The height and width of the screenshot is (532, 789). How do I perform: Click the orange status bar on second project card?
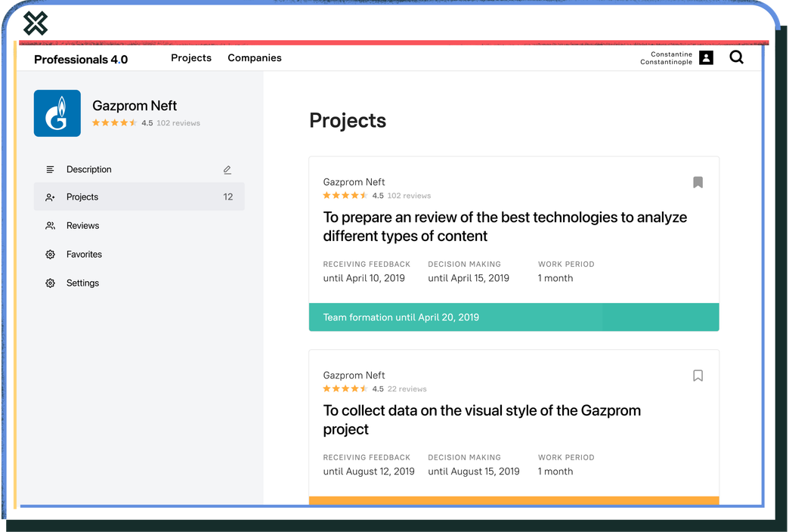pyautogui.click(x=514, y=501)
